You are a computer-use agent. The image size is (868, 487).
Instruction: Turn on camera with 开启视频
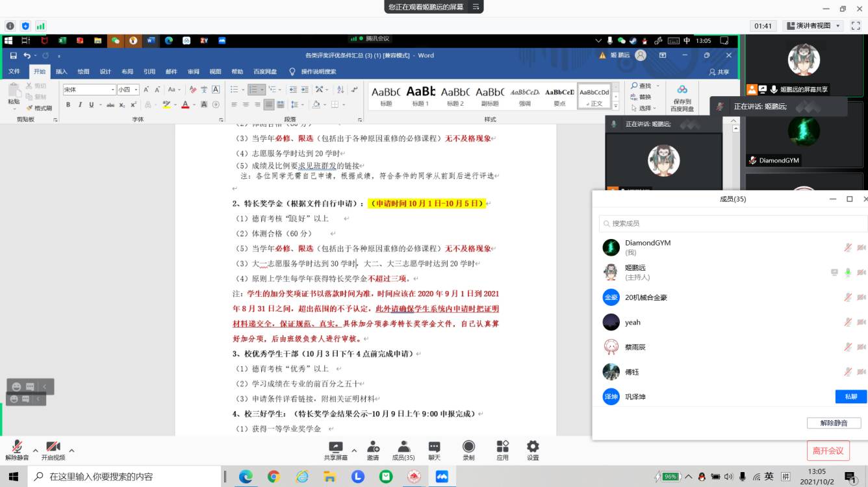tap(53, 450)
